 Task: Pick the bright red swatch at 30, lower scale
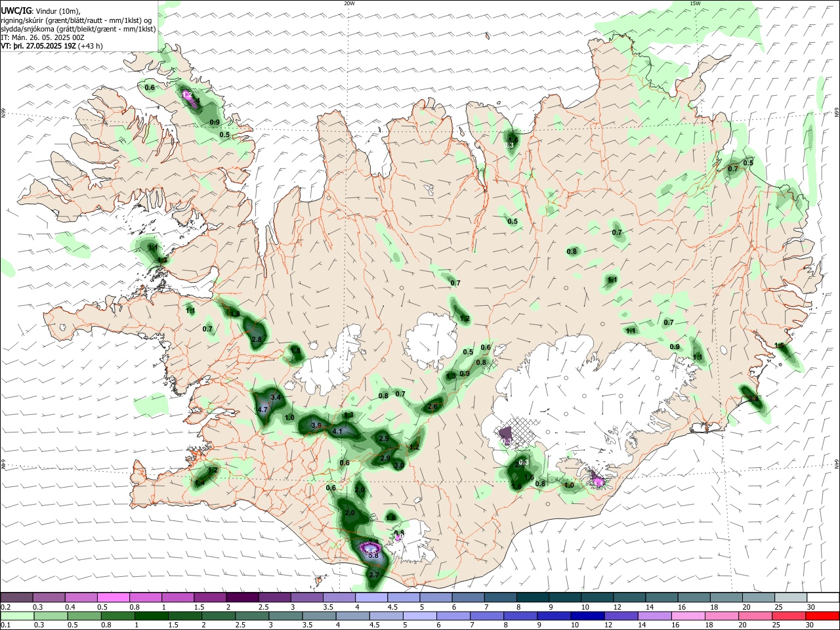pos(822,616)
